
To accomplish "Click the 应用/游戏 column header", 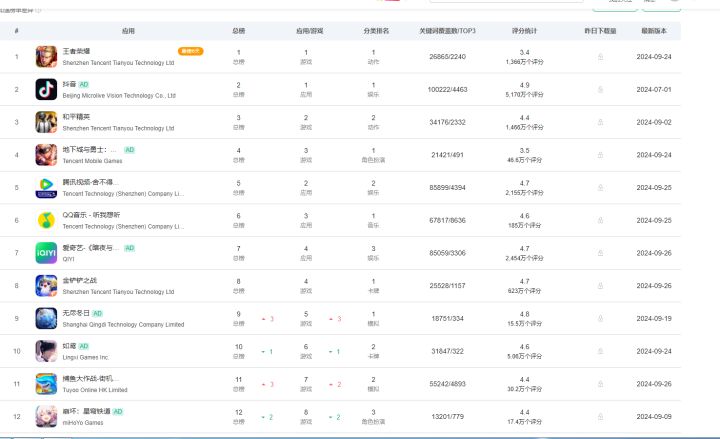I will click(309, 31).
